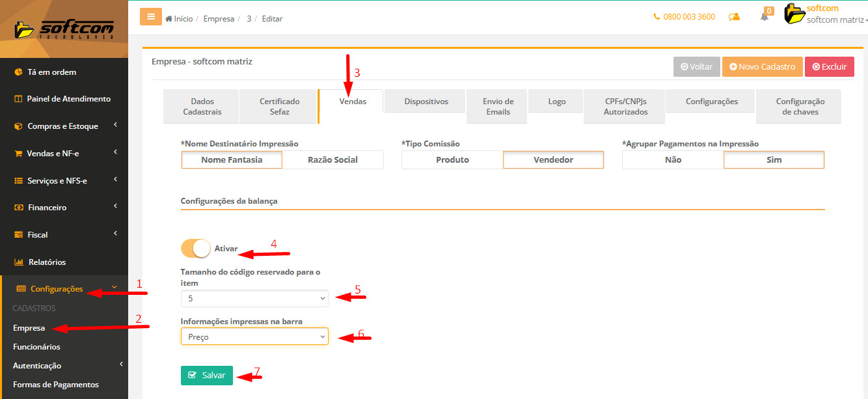The width and height of the screenshot is (868, 399).
Task: Click the Início breadcrumb link
Action: (179, 19)
